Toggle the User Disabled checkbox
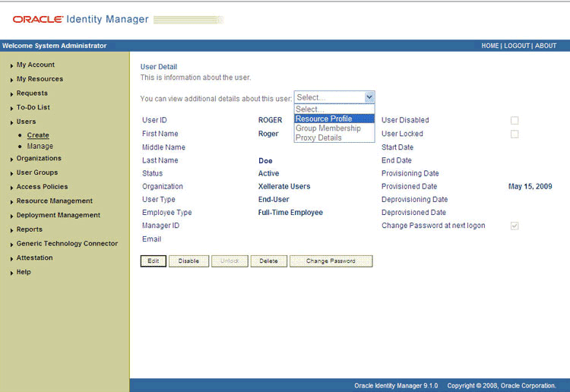 coord(515,120)
